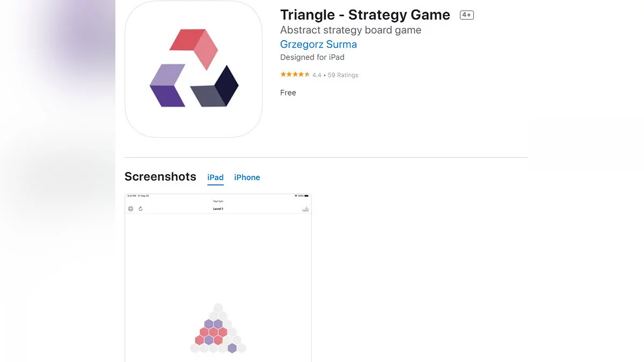Click the bar chart statistics icon
Image resolution: width=644 pixels, height=362 pixels.
(x=305, y=209)
